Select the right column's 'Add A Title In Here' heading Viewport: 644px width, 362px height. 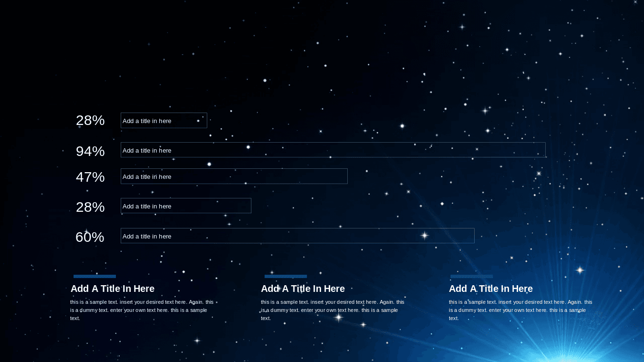coord(491,289)
